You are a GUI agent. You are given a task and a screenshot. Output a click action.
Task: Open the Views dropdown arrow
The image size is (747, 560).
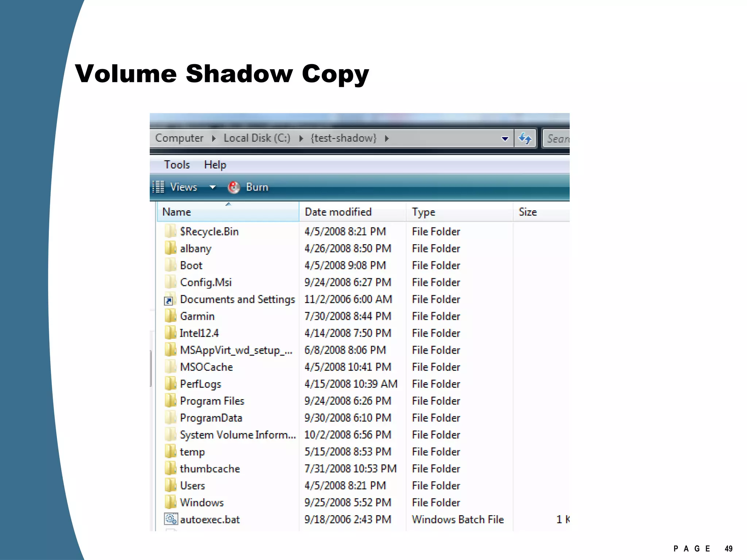[x=213, y=187]
